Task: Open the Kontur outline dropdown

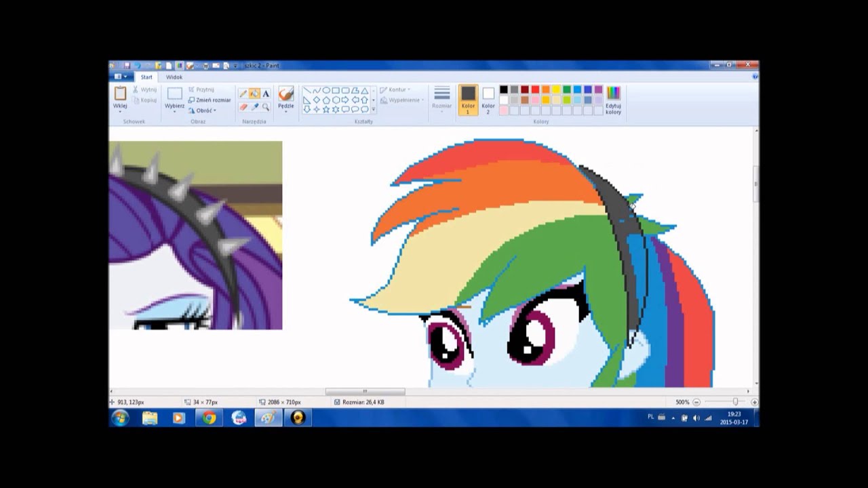Action: pos(395,89)
